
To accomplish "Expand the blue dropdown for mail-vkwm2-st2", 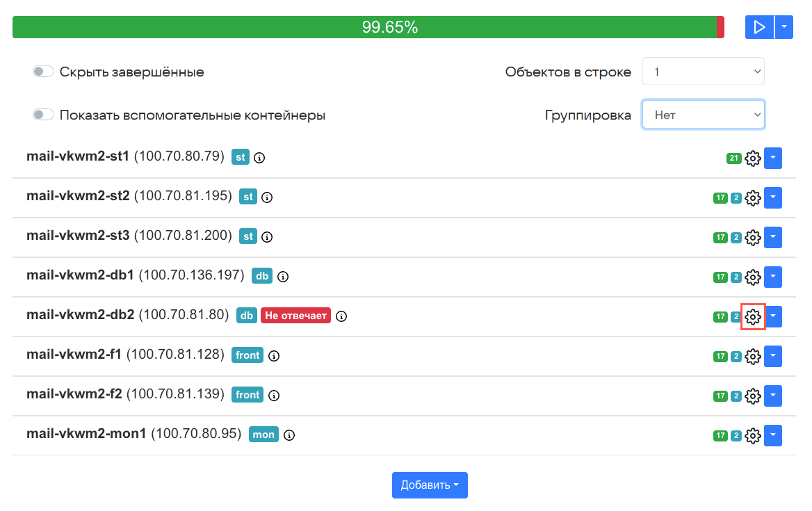I will [x=773, y=197].
